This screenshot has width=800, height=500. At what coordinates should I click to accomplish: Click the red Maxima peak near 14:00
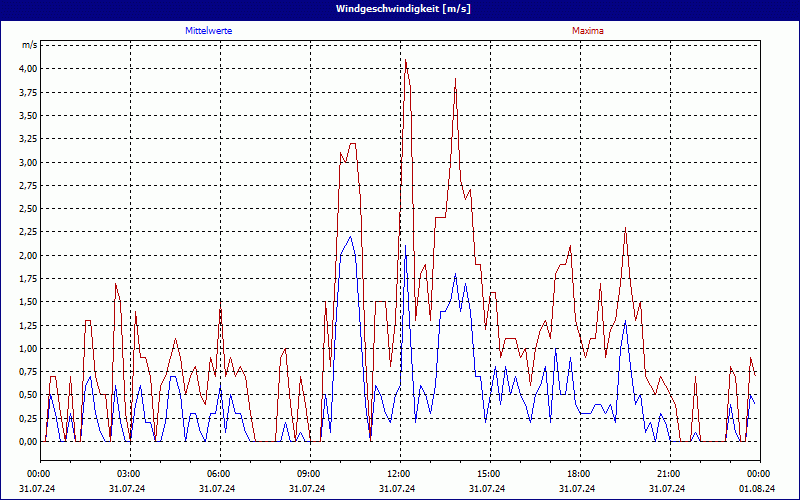click(455, 79)
